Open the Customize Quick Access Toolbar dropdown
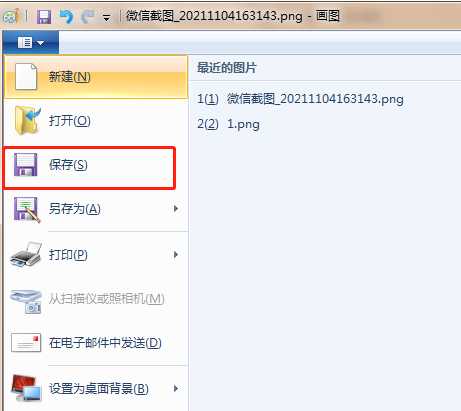Screen dimensions: 461x411 tap(107, 18)
